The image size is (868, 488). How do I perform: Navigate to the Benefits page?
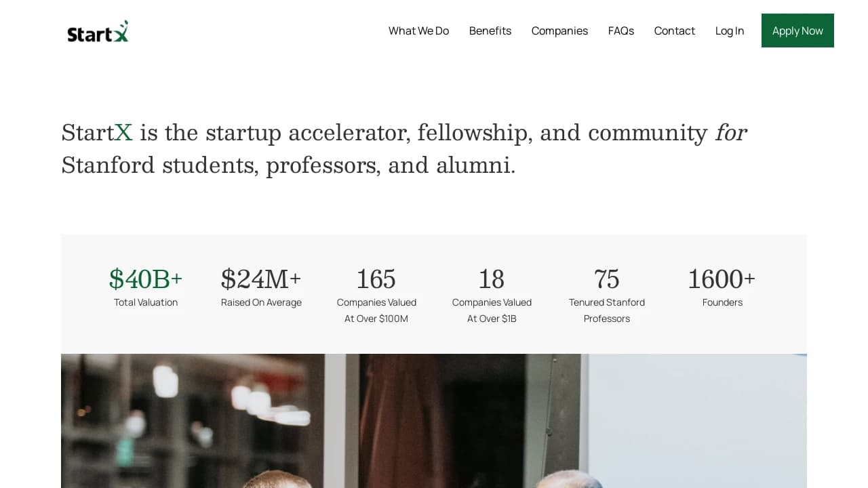click(490, 30)
